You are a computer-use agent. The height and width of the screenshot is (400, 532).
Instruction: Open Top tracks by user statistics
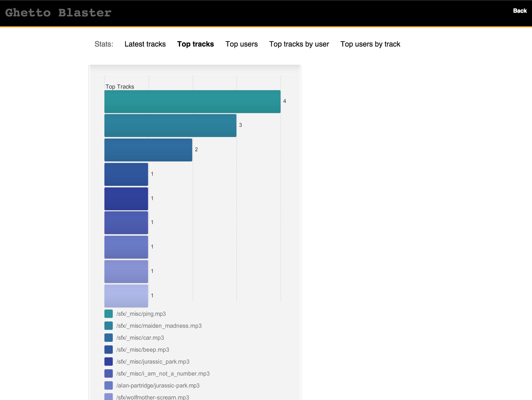[299, 44]
